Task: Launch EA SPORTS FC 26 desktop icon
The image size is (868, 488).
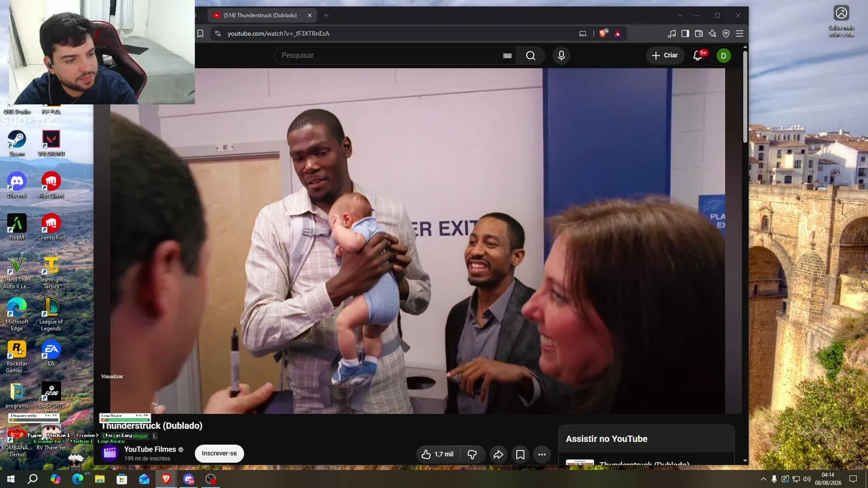Action: click(x=51, y=396)
